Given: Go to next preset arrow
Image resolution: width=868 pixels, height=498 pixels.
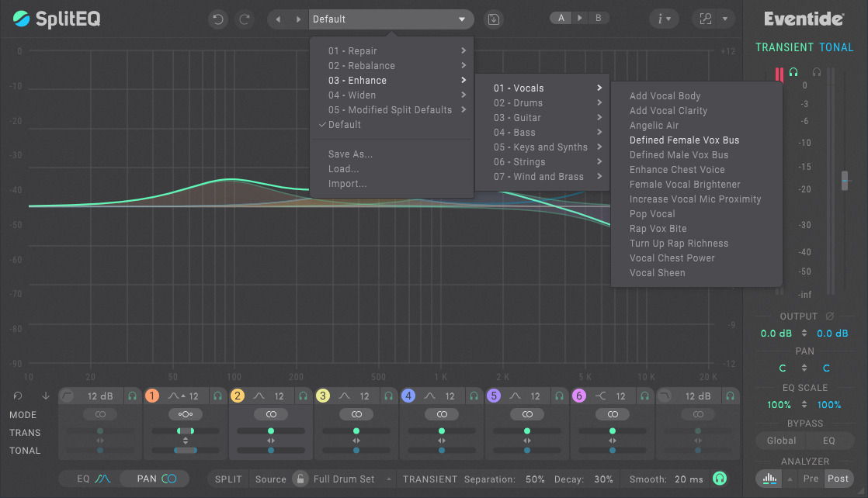Looking at the screenshot, I should [x=298, y=19].
